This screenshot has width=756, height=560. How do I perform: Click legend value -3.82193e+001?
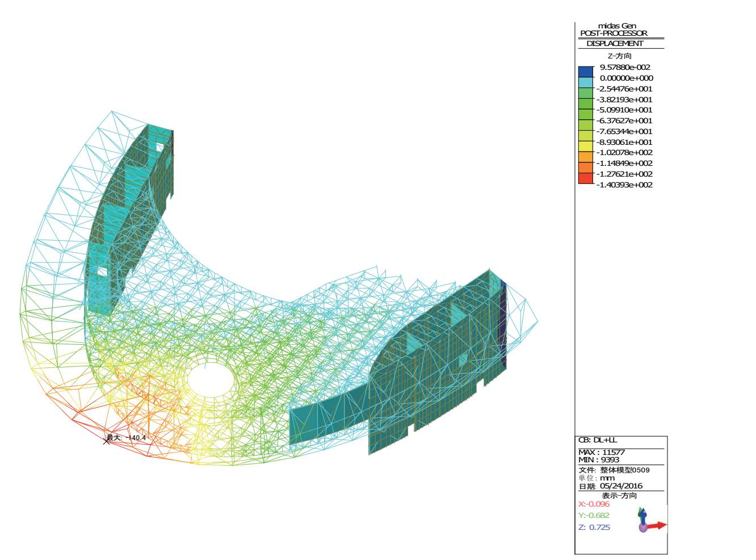point(624,99)
